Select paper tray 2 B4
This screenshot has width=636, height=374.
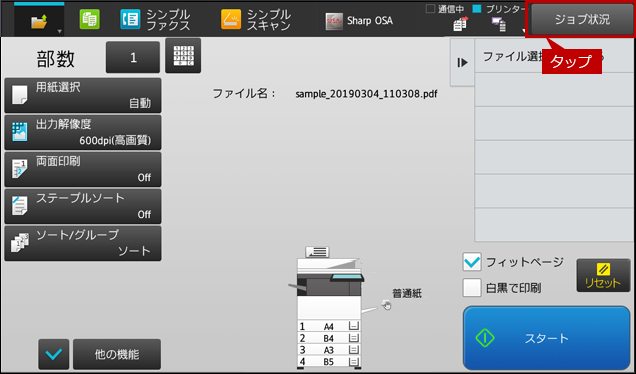(329, 338)
